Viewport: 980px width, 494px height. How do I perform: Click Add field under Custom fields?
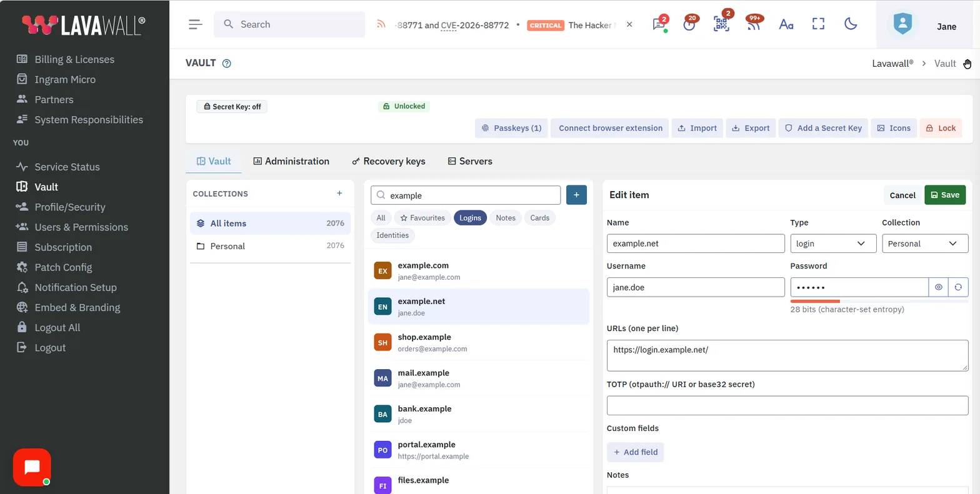pos(635,452)
